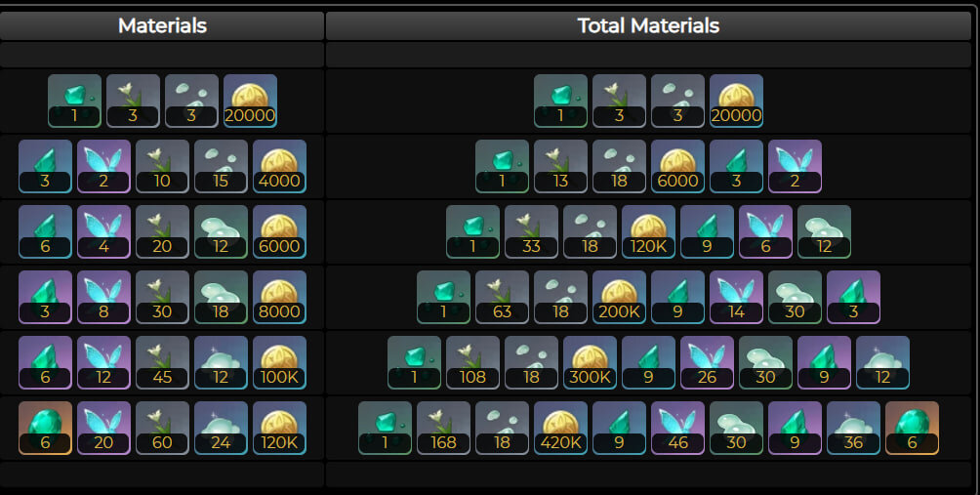Screen dimensions: 980x495
Task: Open the Cecilia flower icon with count 108
Action: [x=472, y=362]
